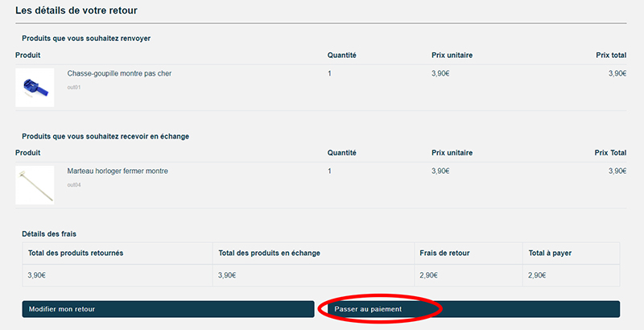Click the 2,90€ value under Total à payer

click(x=538, y=275)
